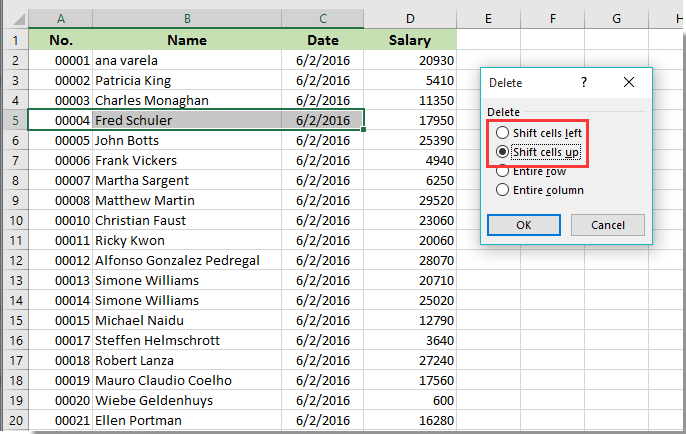The height and width of the screenshot is (434, 686).
Task: Select column F header
Action: pos(552,19)
